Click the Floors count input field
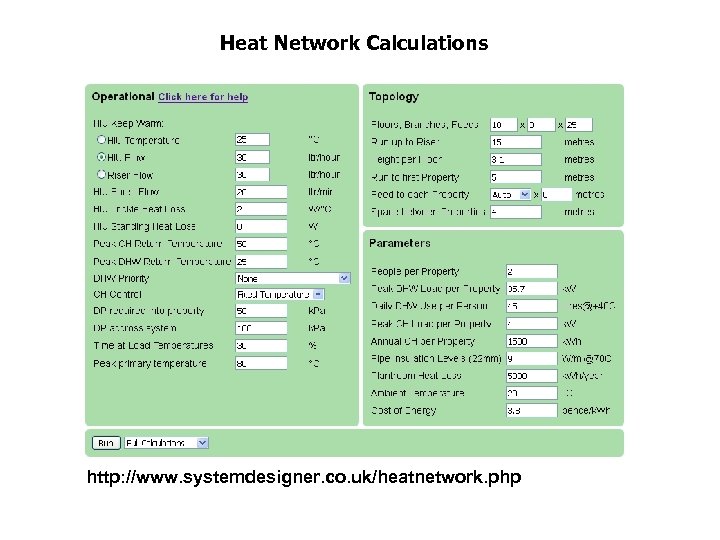 point(504,125)
